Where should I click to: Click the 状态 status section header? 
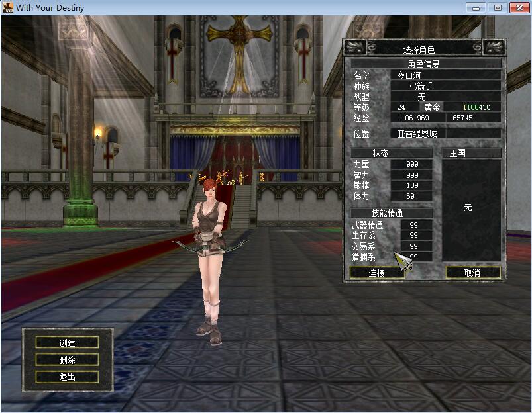[x=391, y=153]
